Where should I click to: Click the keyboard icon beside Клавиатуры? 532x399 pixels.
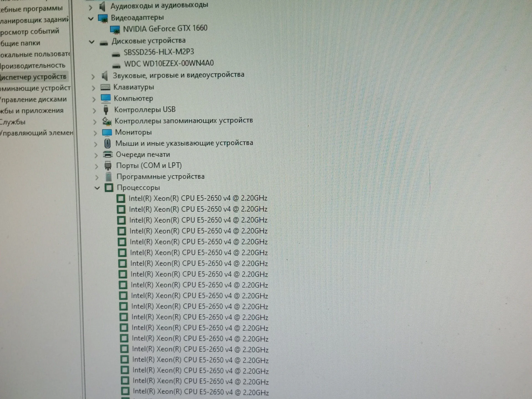(105, 87)
